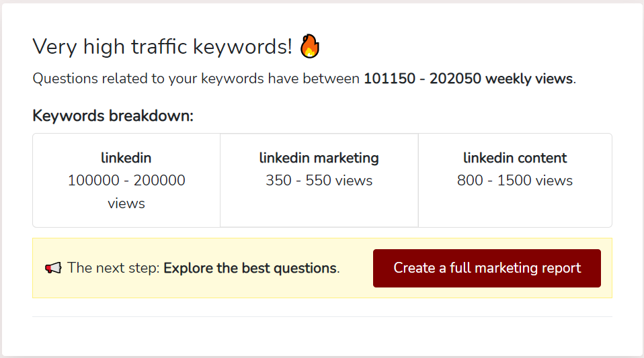Click the 'linkedin marketing' keyword title
Screen dimensions: 644x358
point(319,158)
